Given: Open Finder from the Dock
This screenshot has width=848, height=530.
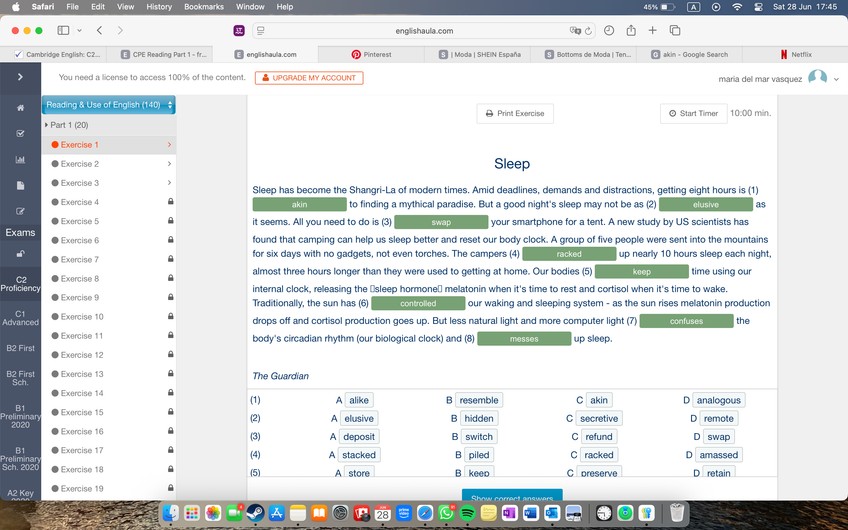Looking at the screenshot, I should click(x=171, y=512).
